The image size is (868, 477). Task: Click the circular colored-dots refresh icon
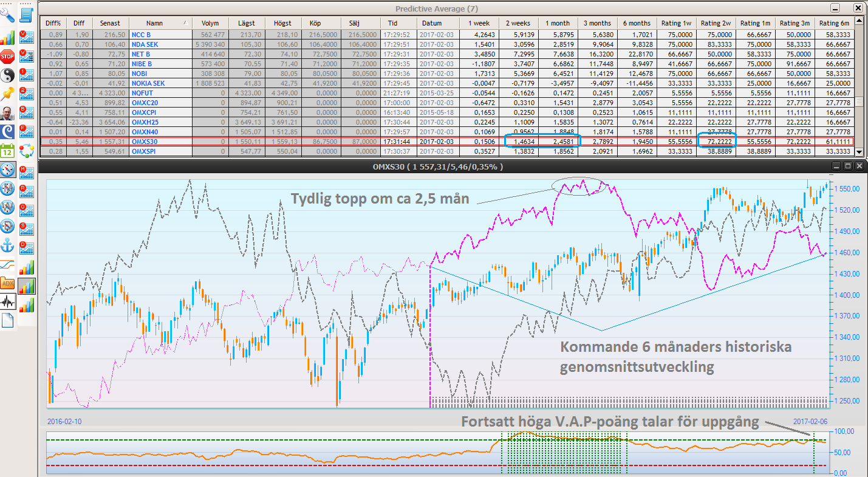coord(27,151)
